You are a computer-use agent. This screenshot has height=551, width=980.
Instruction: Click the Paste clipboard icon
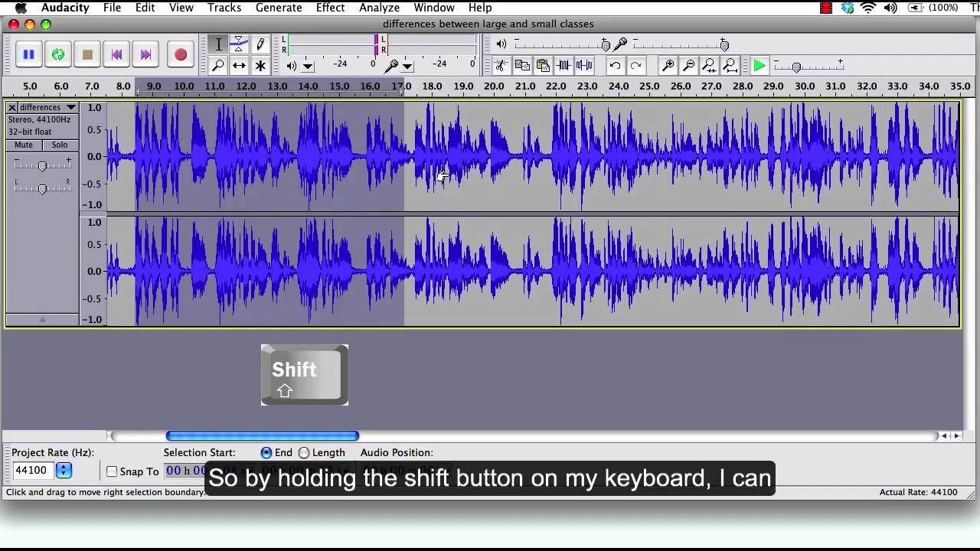543,65
